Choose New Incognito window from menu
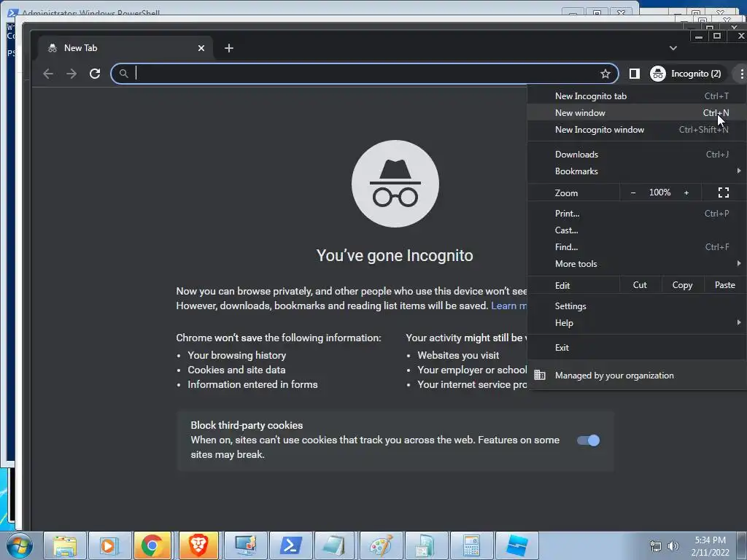This screenshot has height=560, width=747. pyautogui.click(x=638, y=130)
